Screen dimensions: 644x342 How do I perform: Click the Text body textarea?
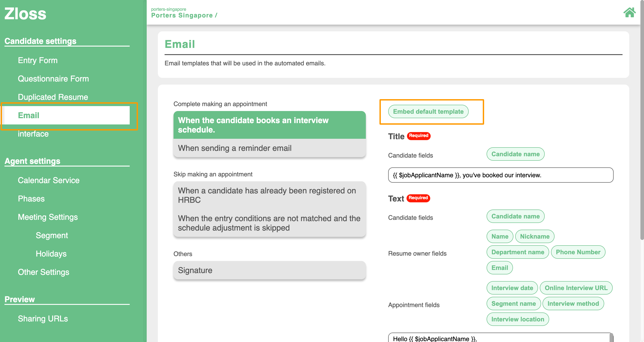(x=500, y=338)
